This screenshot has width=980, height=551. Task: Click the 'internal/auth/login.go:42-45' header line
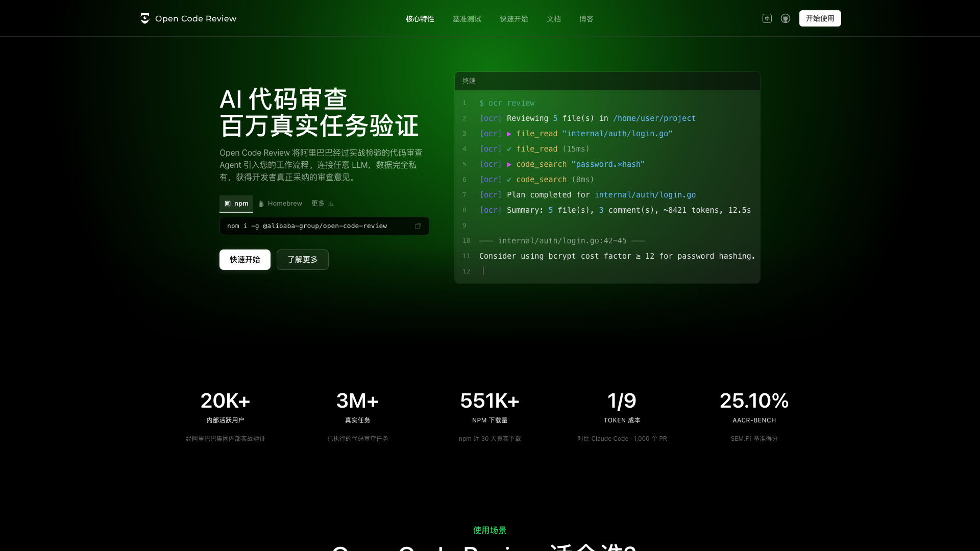tap(562, 241)
